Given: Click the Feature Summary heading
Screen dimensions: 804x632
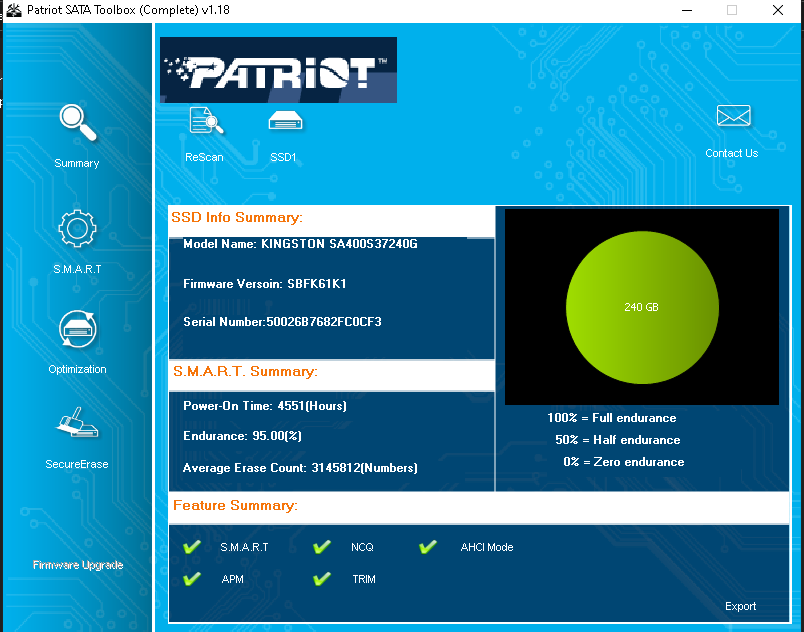Looking at the screenshot, I should (235, 505).
